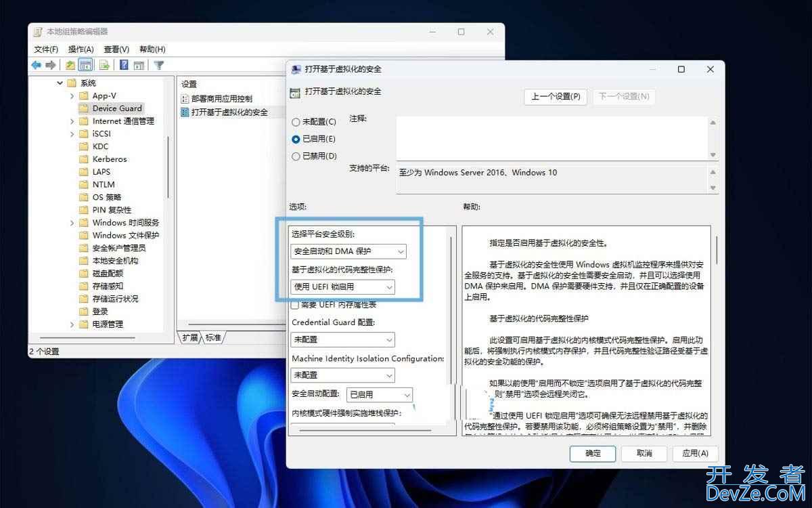Click the down arrow of the 注释 box scrollbar
This screenshot has height=508, width=812.
click(x=713, y=155)
